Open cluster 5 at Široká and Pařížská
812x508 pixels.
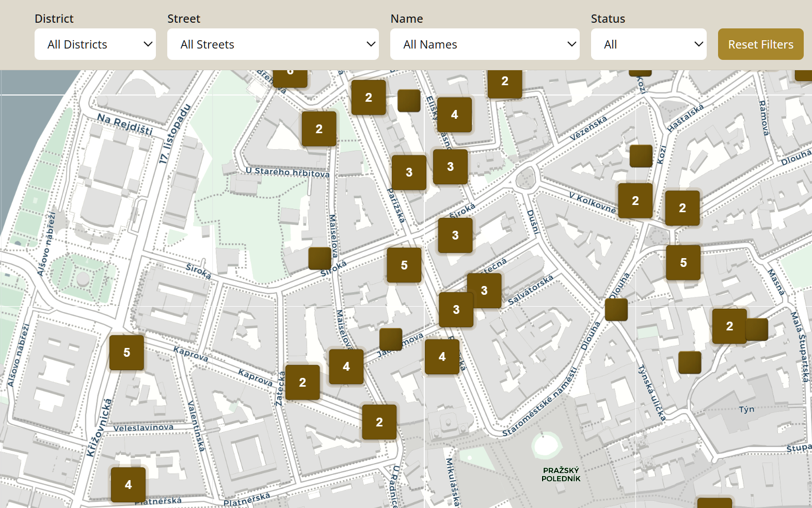pos(404,265)
